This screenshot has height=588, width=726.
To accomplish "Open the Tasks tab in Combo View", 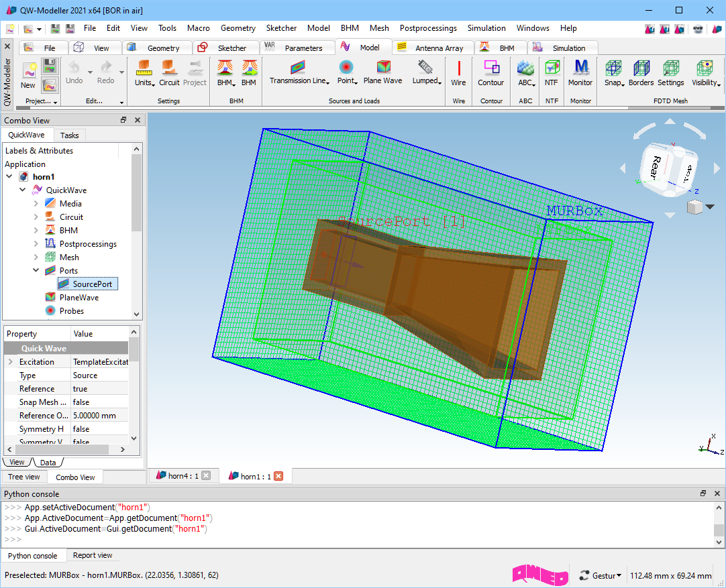I will (x=70, y=135).
